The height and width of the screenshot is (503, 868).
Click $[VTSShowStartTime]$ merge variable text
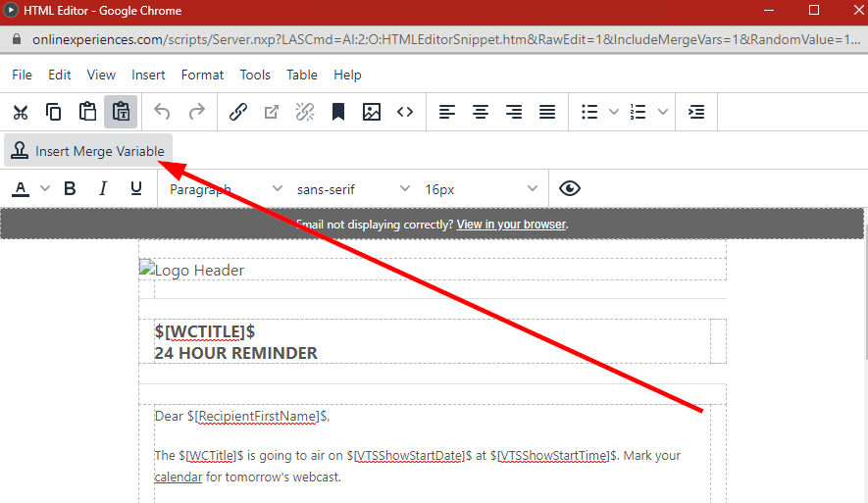pos(553,455)
